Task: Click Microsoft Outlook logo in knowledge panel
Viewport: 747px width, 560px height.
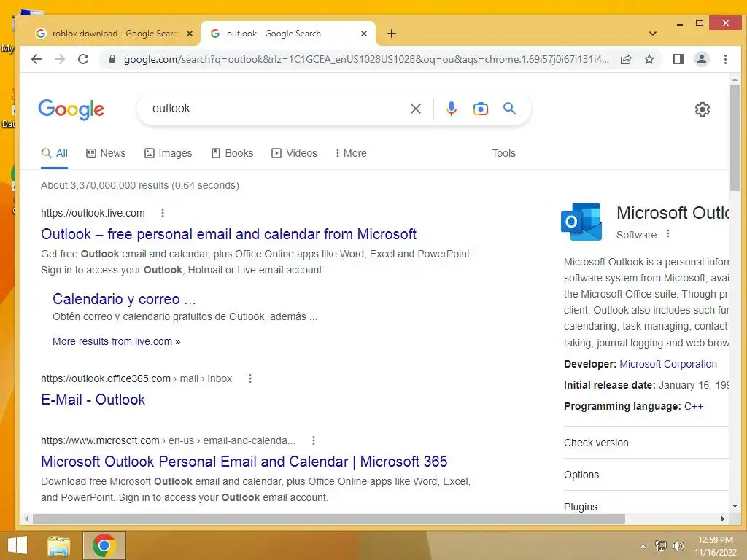Action: click(581, 222)
